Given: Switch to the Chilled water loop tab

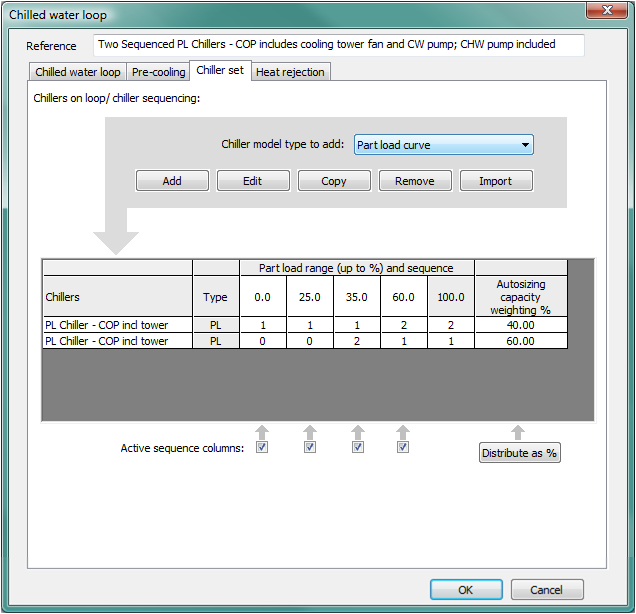Looking at the screenshot, I should coord(77,72).
